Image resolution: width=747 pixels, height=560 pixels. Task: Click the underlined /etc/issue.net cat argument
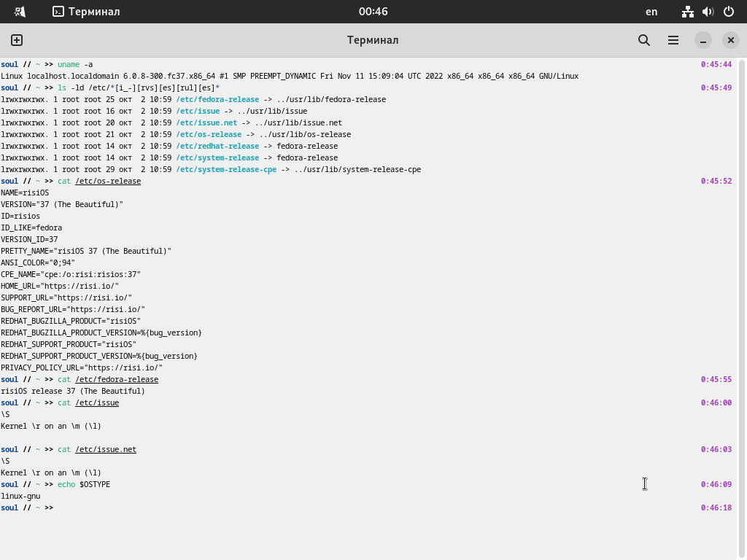106,449
